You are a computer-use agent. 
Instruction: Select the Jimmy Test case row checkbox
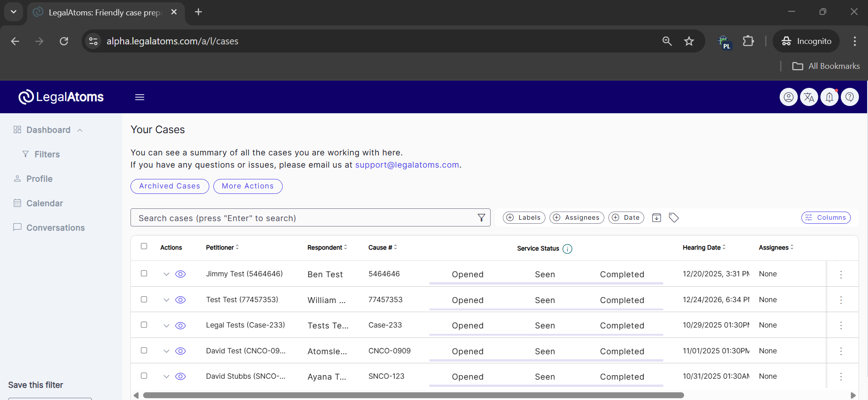(x=144, y=274)
